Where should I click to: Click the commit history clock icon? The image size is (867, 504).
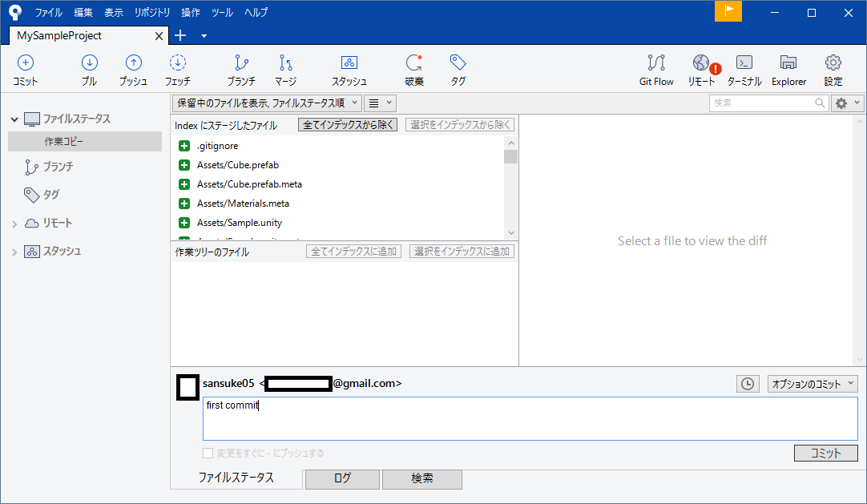[x=747, y=384]
